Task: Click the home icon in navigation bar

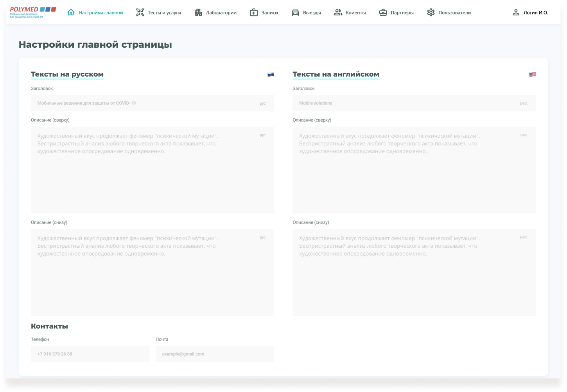Action: pyautogui.click(x=71, y=13)
